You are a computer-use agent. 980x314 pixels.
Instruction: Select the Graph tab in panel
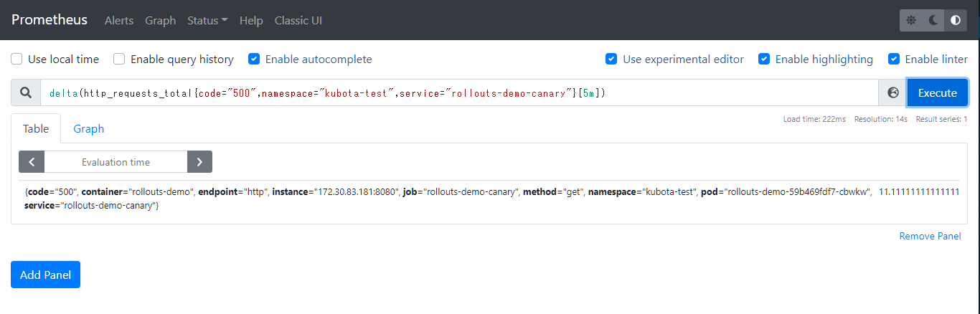[89, 128]
